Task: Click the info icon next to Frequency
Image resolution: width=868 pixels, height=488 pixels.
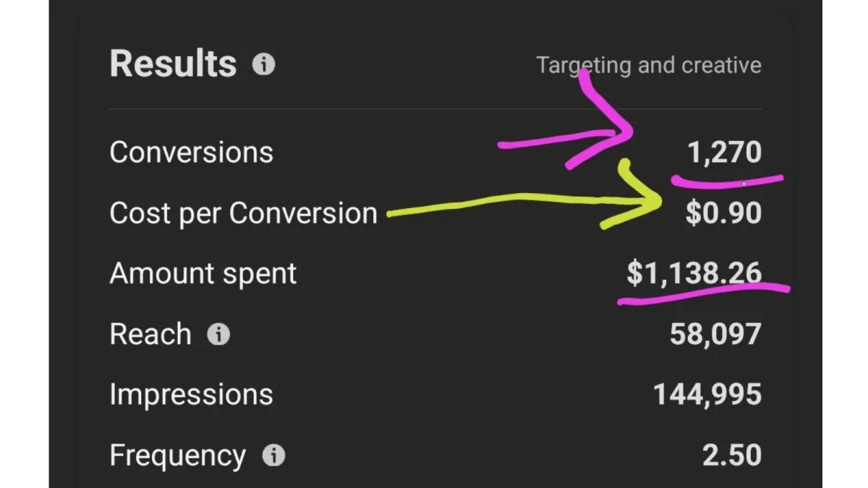Action: click(x=273, y=456)
